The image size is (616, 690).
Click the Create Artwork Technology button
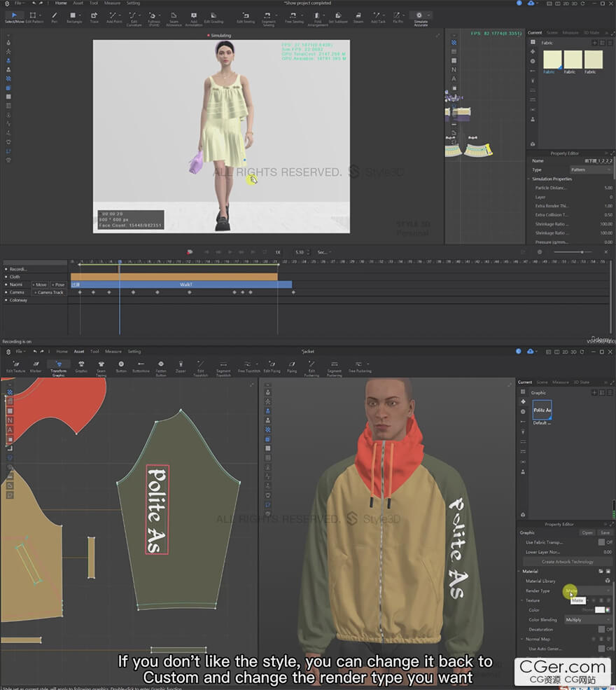click(567, 562)
